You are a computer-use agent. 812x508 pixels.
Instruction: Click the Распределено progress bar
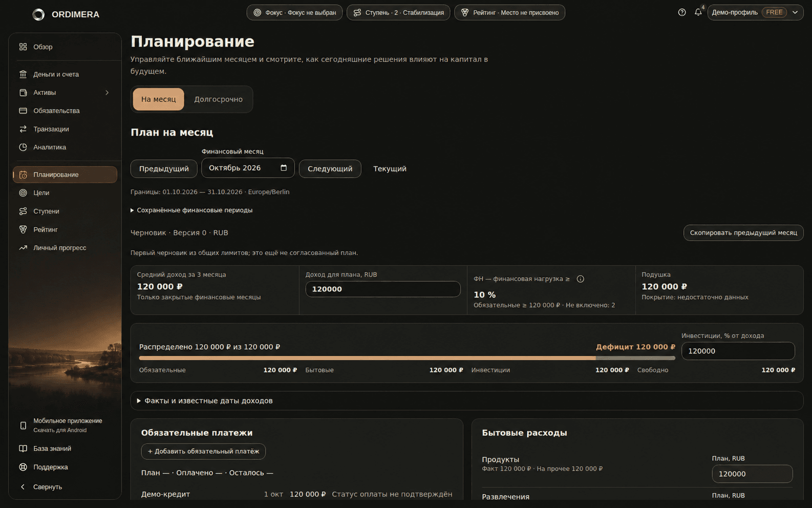407,358
